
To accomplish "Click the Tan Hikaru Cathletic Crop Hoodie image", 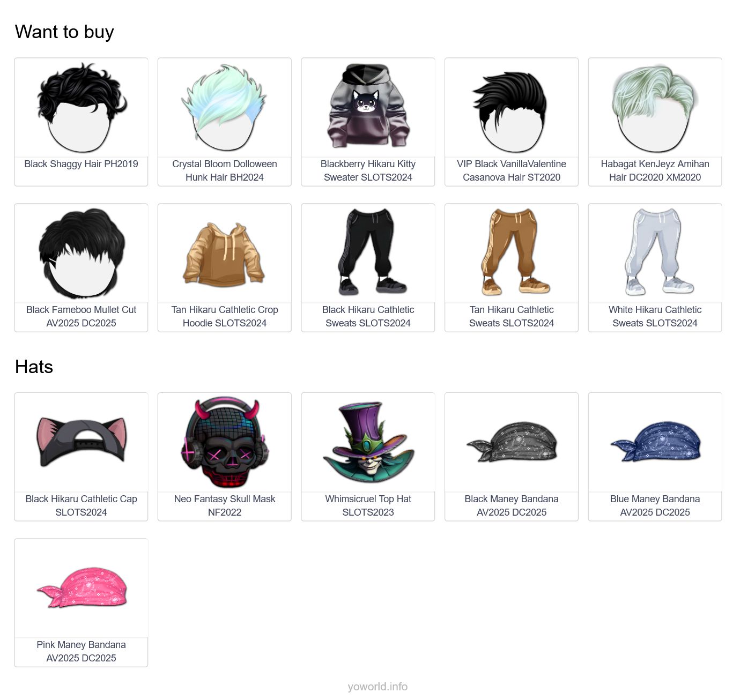I will point(225,253).
